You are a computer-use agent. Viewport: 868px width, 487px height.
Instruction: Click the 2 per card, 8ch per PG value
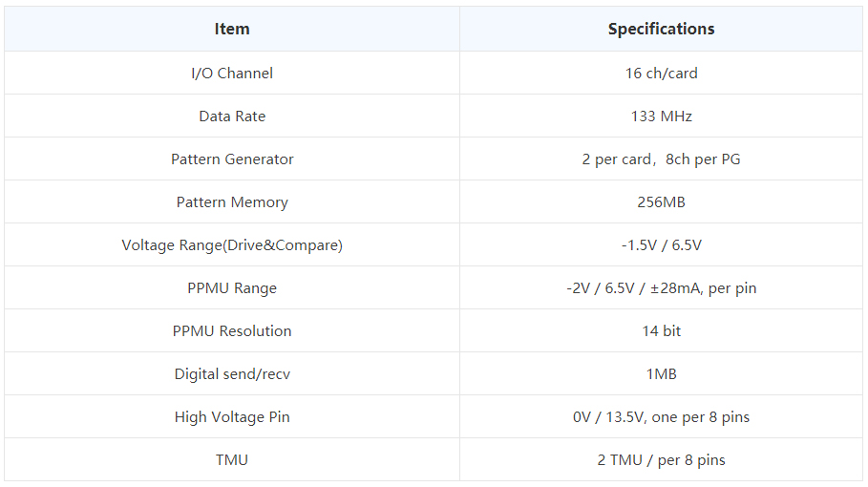(x=661, y=159)
